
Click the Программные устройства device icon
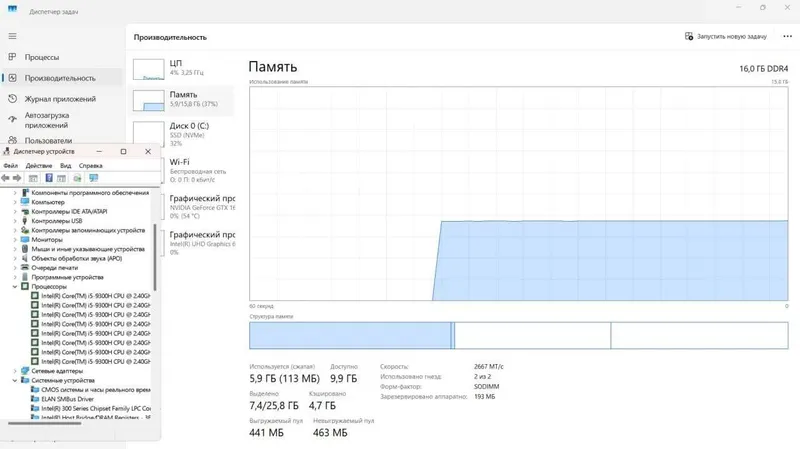pyautogui.click(x=25, y=277)
